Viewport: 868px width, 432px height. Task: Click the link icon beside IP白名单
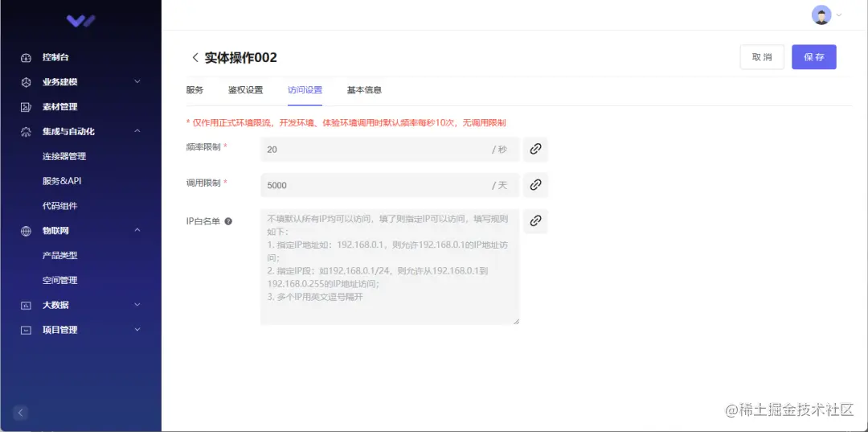point(535,221)
